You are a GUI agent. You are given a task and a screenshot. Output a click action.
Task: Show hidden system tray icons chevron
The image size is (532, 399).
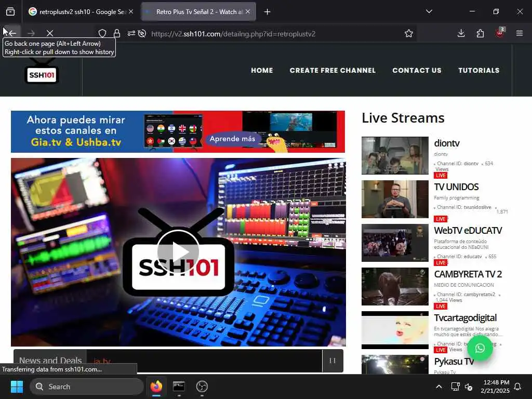[438, 387]
